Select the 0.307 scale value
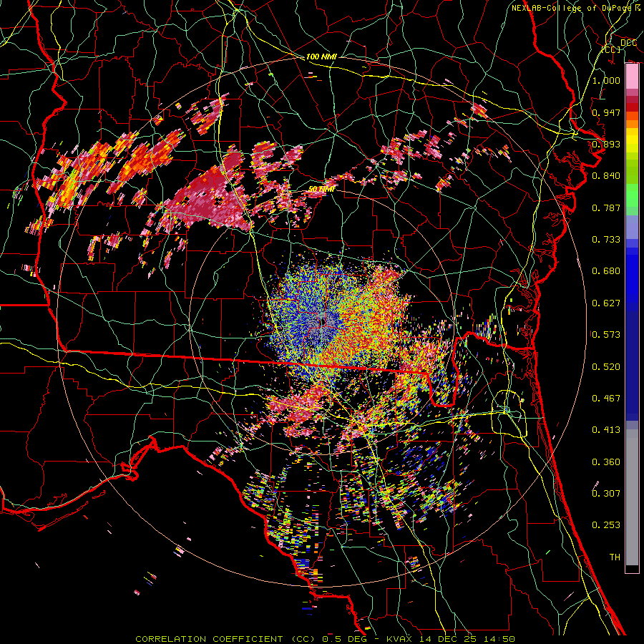This screenshot has height=644, width=644. (x=606, y=493)
